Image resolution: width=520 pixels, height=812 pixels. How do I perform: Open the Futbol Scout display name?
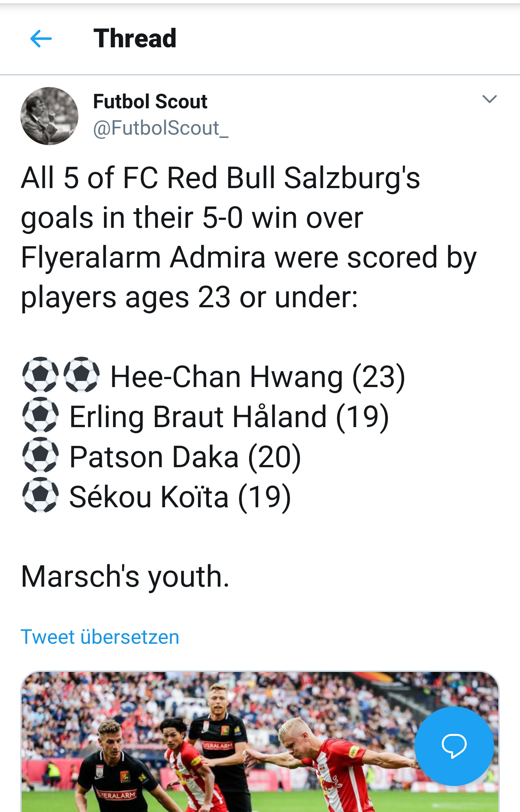pyautogui.click(x=150, y=101)
